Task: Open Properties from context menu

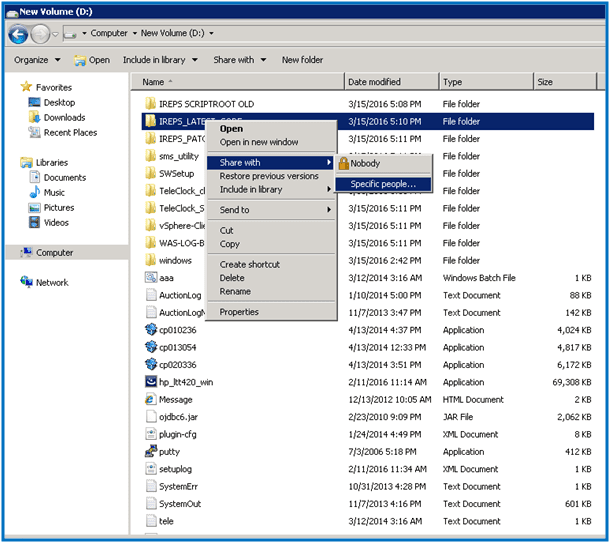Action: pos(271,312)
